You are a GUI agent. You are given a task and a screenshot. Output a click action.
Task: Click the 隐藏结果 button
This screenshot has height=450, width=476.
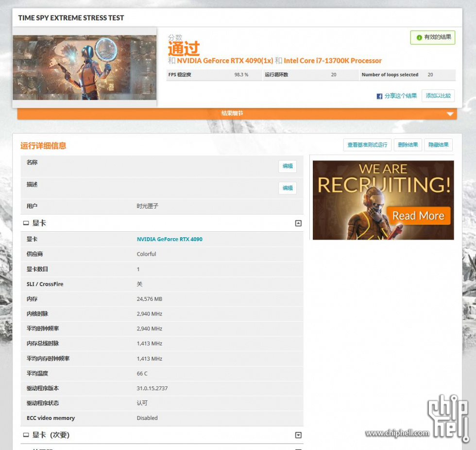438,145
